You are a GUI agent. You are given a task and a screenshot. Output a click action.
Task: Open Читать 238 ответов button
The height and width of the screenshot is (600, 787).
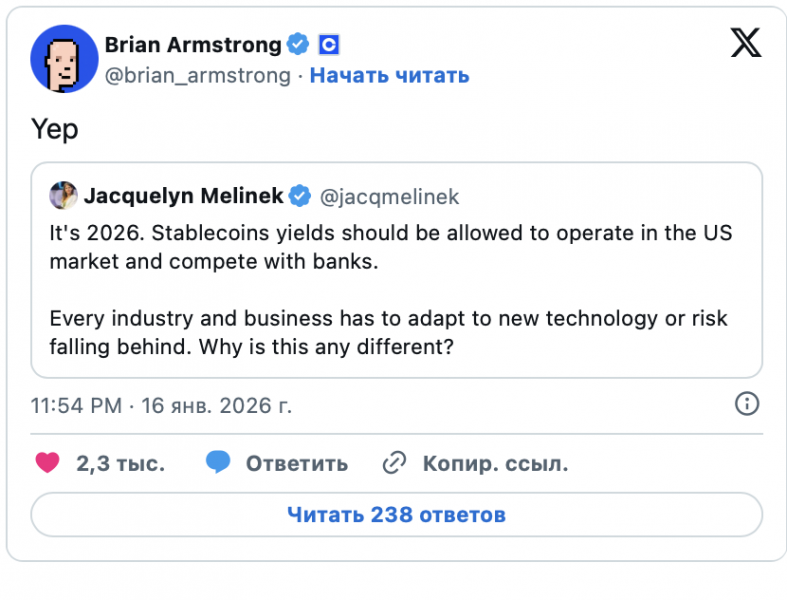(397, 515)
